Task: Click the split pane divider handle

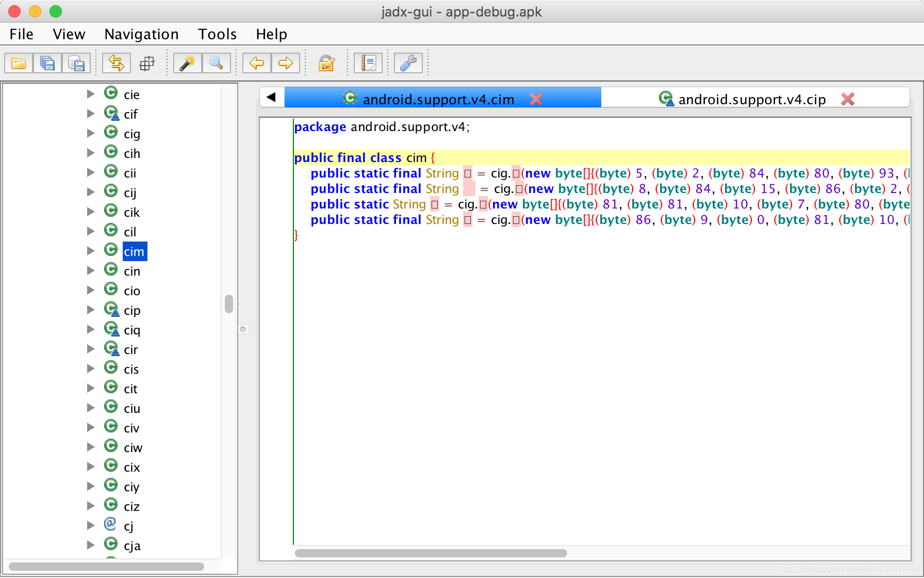Action: pyautogui.click(x=243, y=329)
